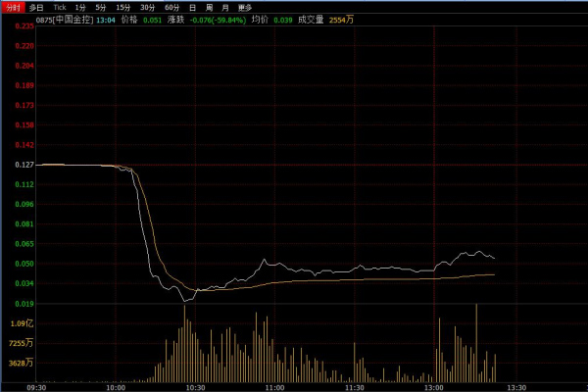The width and height of the screenshot is (588, 392).
Task: Click the 0.173 price axis label
Action: pos(24,106)
